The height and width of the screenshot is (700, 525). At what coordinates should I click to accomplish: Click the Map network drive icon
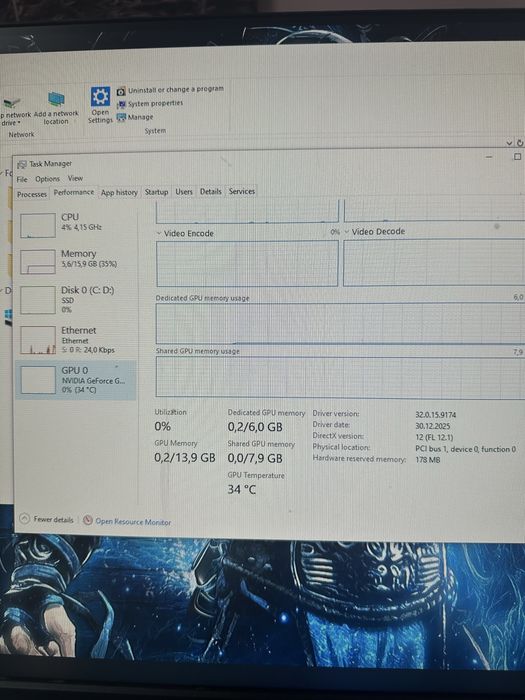point(12,103)
